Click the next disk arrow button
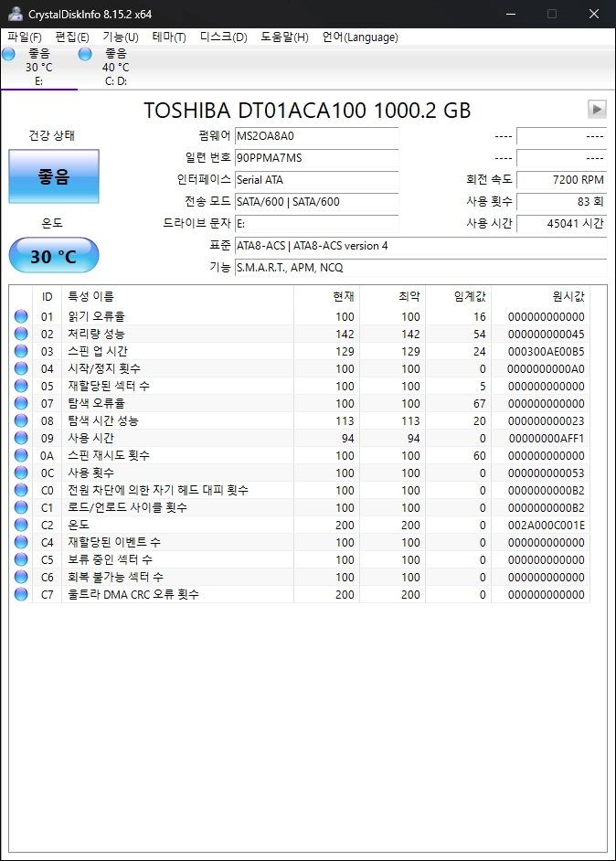This screenshot has height=861, width=616. coord(597,110)
